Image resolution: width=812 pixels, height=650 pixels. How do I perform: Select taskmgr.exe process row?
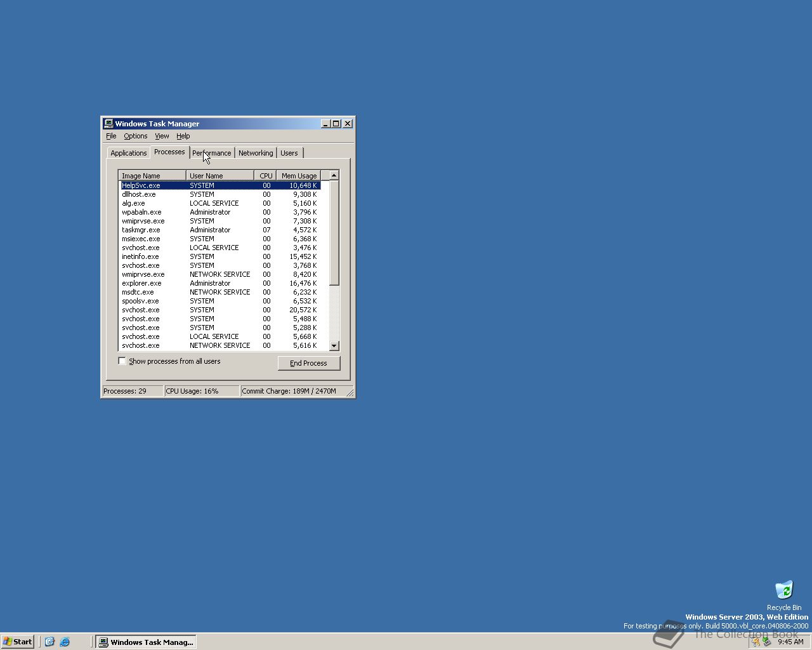(221, 230)
